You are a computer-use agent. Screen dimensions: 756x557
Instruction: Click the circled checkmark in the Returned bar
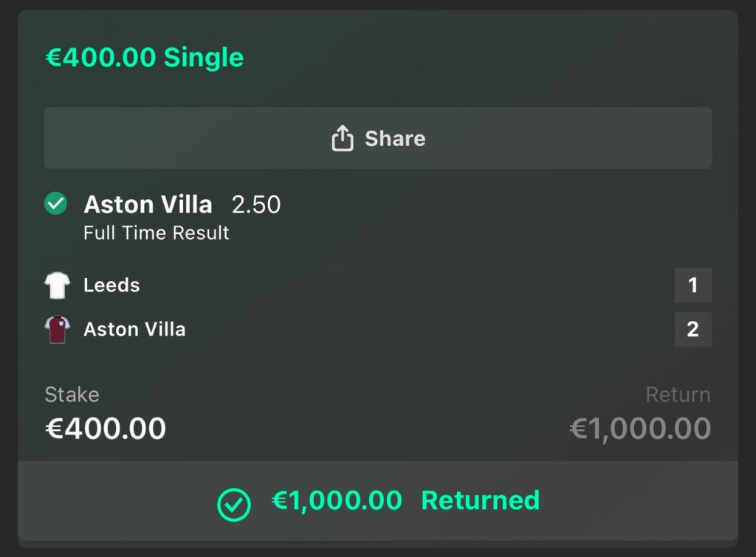click(x=234, y=504)
